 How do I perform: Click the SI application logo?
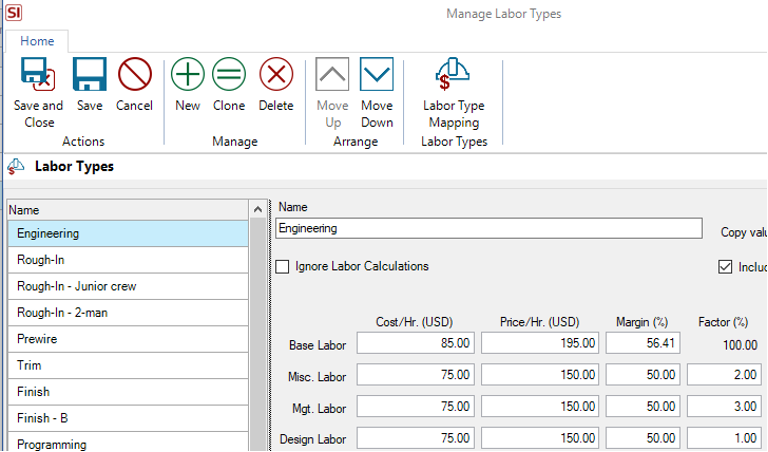14,13
